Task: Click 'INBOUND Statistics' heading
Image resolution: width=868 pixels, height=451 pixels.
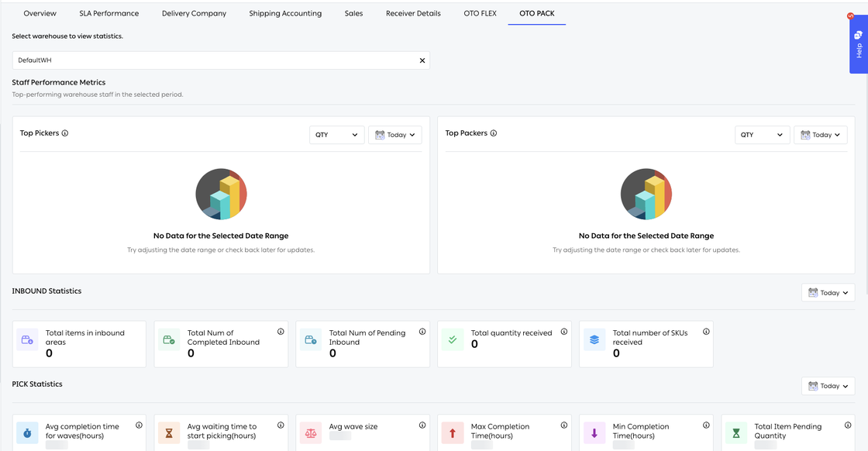Action: point(46,291)
